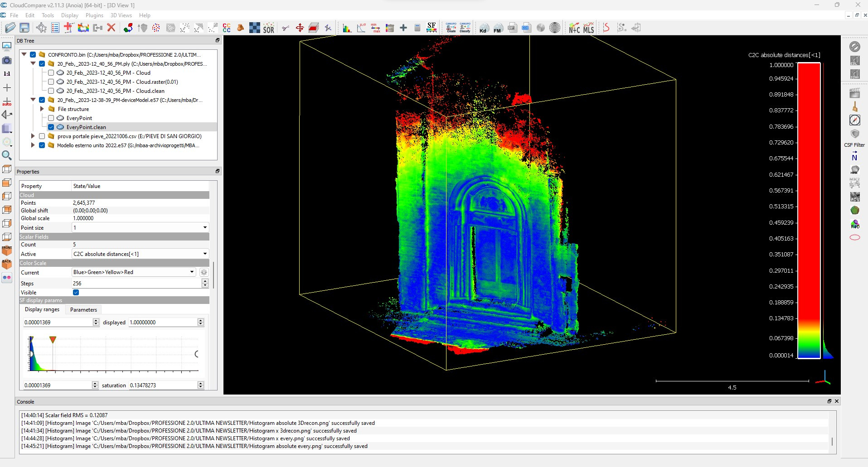Open the PCV plugin icon

(855, 197)
